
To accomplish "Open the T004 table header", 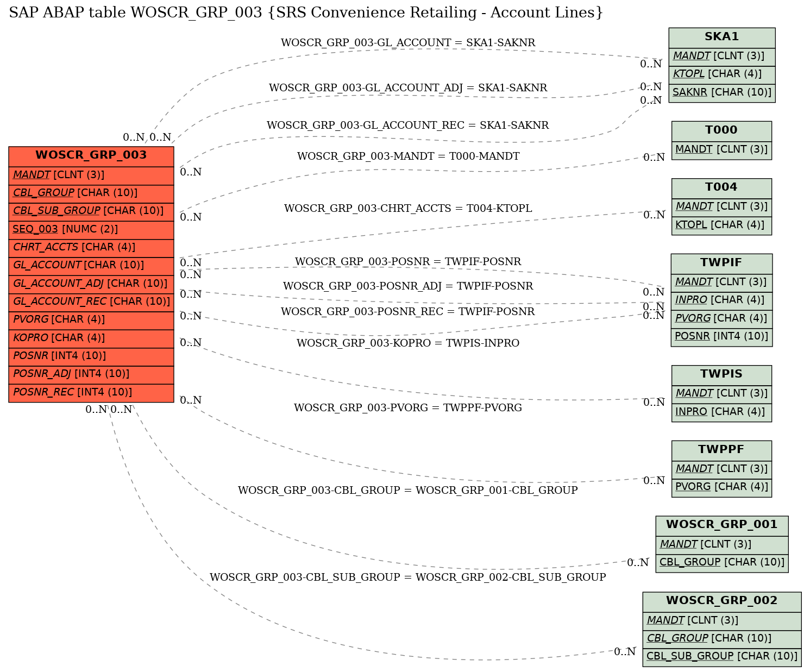I will pos(721,188).
